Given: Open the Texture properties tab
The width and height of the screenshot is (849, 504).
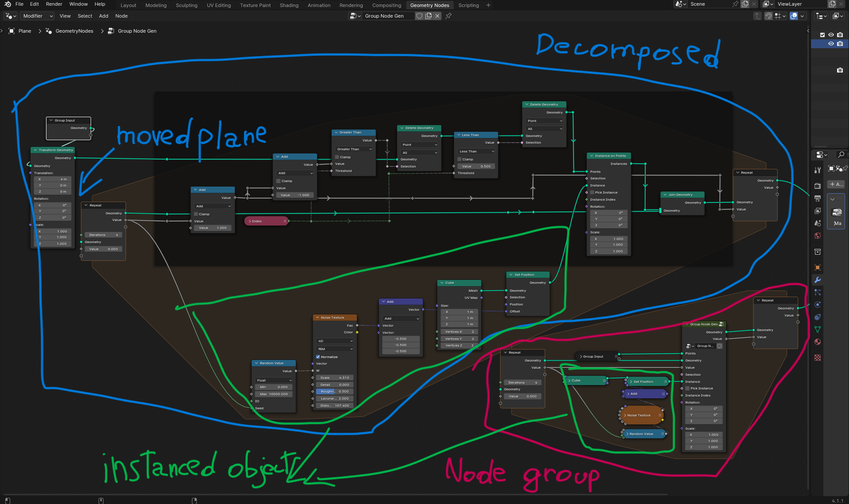Looking at the screenshot, I should pos(817,358).
